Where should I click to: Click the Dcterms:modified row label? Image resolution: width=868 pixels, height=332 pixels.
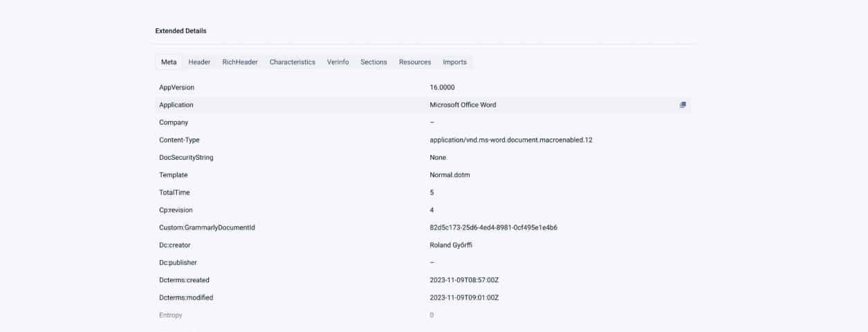point(186,297)
